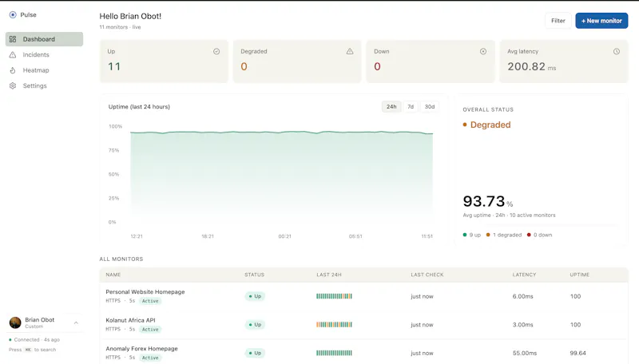Click the 93.73% average uptime value
The width and height of the screenshot is (639, 364).
[488, 201]
